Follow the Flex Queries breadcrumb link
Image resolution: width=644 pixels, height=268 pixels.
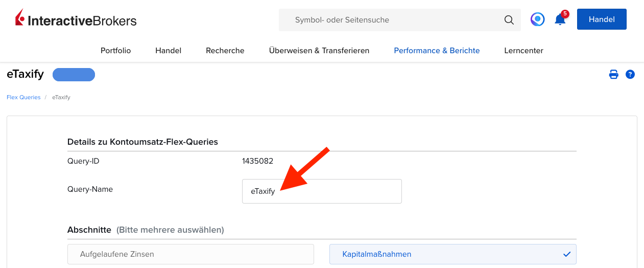(23, 97)
